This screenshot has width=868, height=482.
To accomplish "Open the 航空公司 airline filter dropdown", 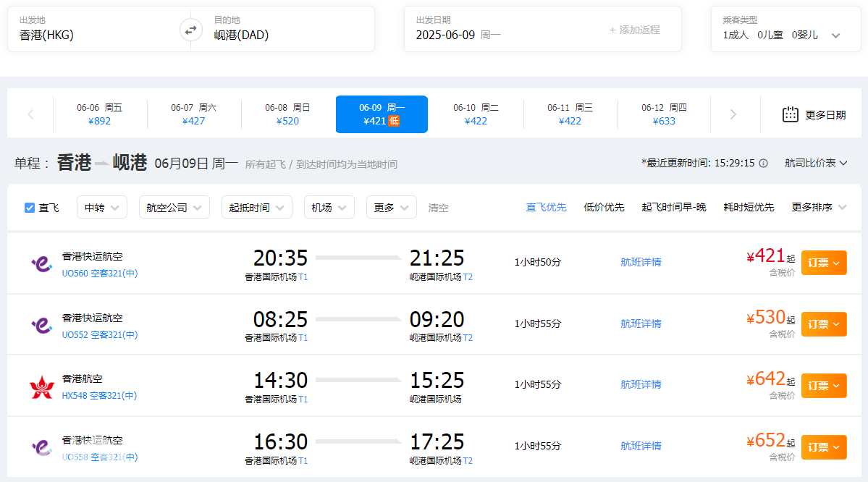I will 174,208.
